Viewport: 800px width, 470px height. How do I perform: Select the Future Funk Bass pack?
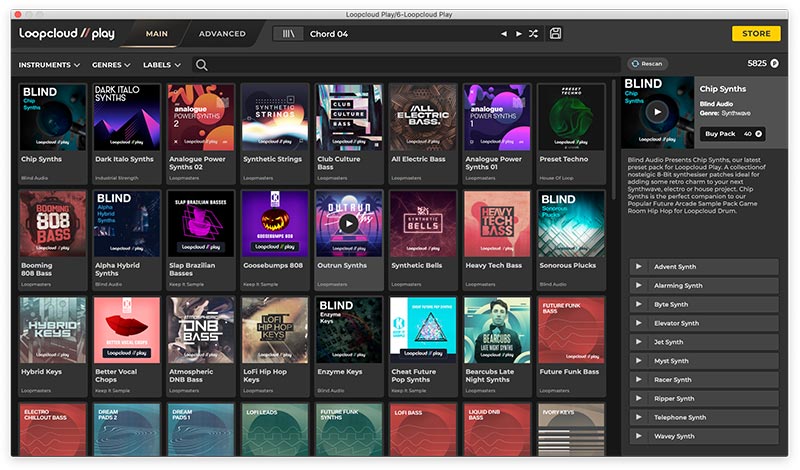point(571,346)
